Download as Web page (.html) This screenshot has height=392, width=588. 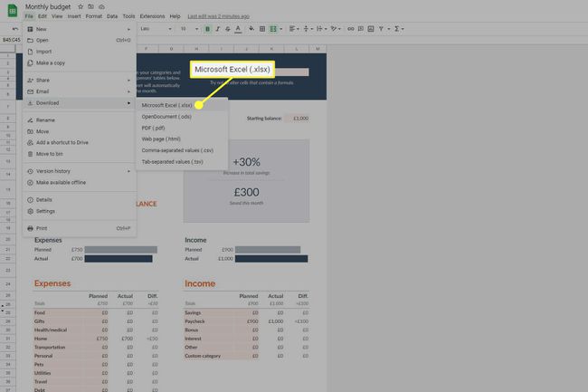click(182, 139)
